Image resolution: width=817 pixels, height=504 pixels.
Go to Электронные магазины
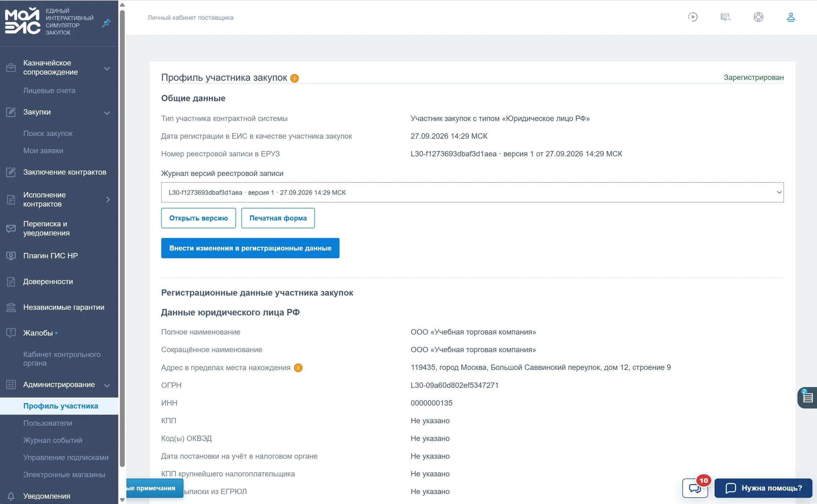(64, 475)
